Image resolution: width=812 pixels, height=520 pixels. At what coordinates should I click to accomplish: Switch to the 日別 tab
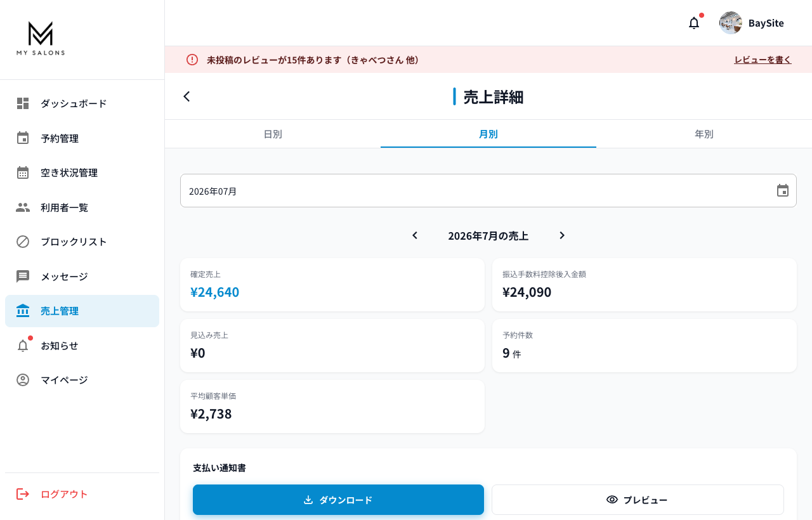[273, 134]
